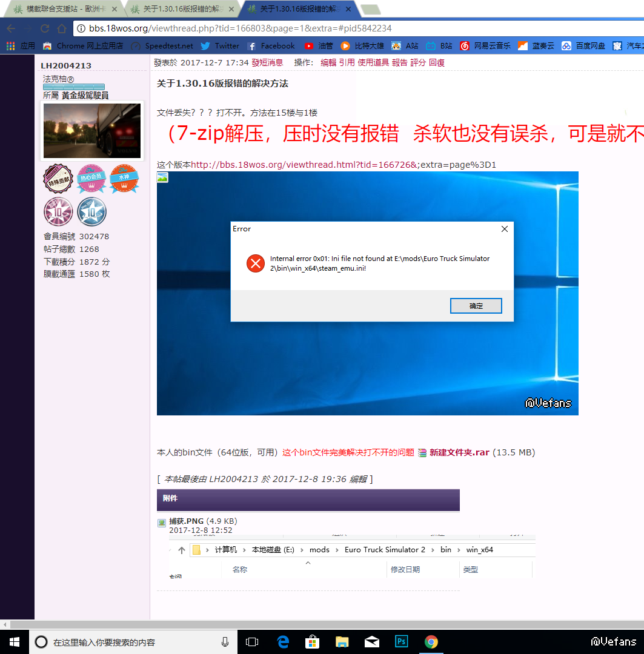This screenshot has width=644, height=654.
Task: Click the purple 10 anniversary badge
Action: click(x=58, y=211)
